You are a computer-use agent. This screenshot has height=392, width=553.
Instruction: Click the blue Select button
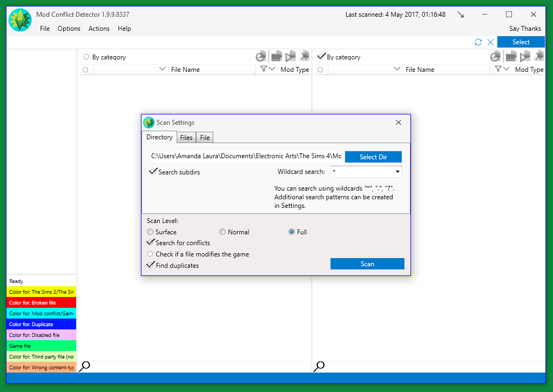521,42
